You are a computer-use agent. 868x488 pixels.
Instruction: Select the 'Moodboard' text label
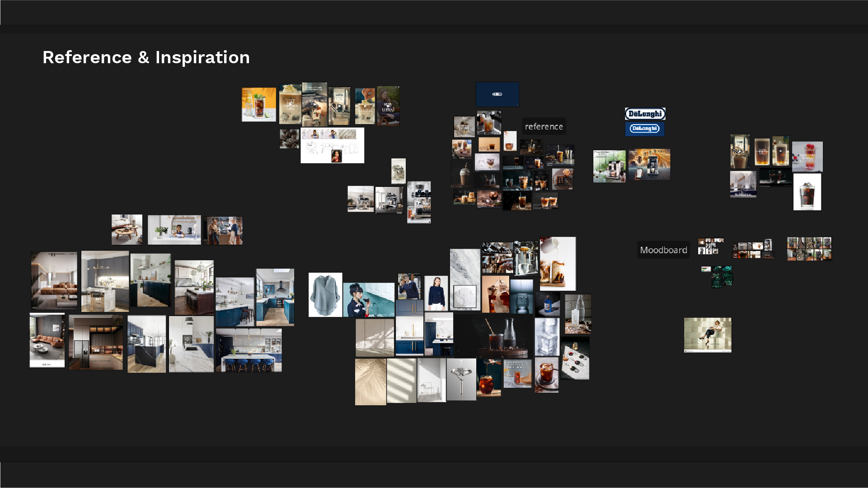(663, 250)
